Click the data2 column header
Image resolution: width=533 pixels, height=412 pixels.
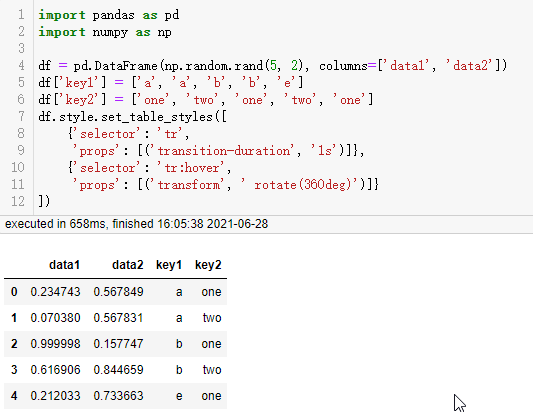(127, 265)
